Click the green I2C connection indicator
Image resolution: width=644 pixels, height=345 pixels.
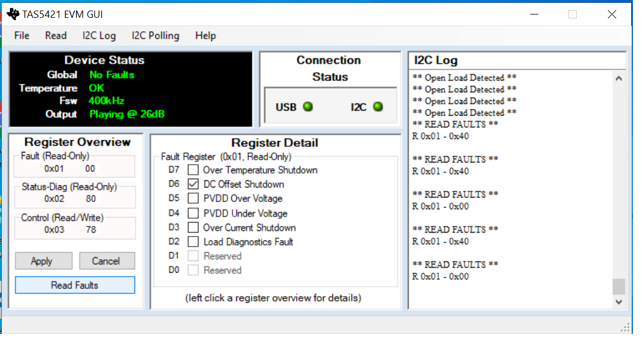(378, 107)
